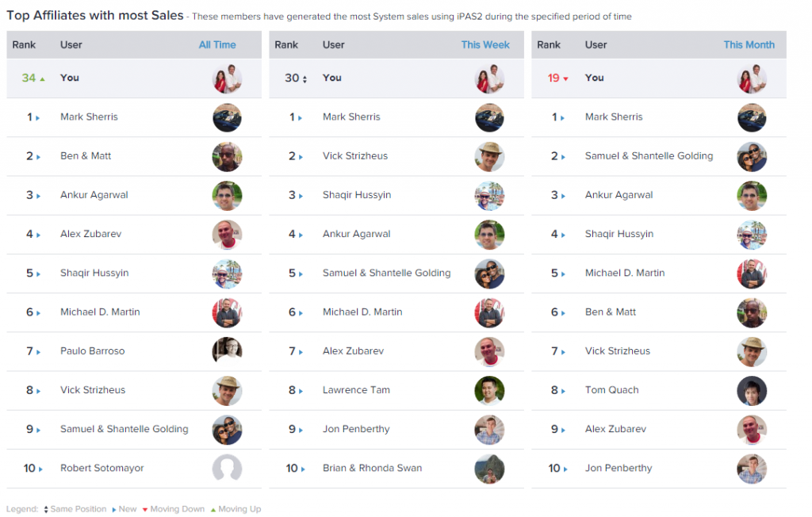Click blue arrow next to rank 10 Robert Sotomayor
The image size is (812, 517).
click(40, 469)
